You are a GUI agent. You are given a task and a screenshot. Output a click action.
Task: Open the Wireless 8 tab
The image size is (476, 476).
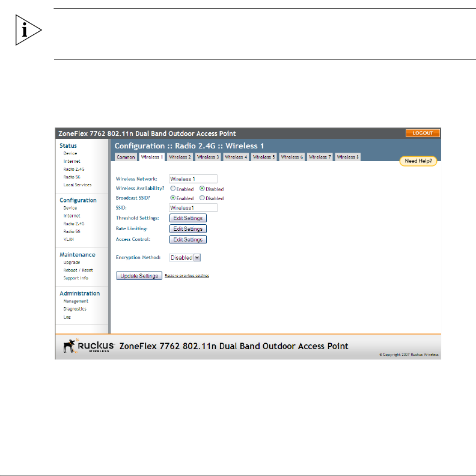[347, 157]
